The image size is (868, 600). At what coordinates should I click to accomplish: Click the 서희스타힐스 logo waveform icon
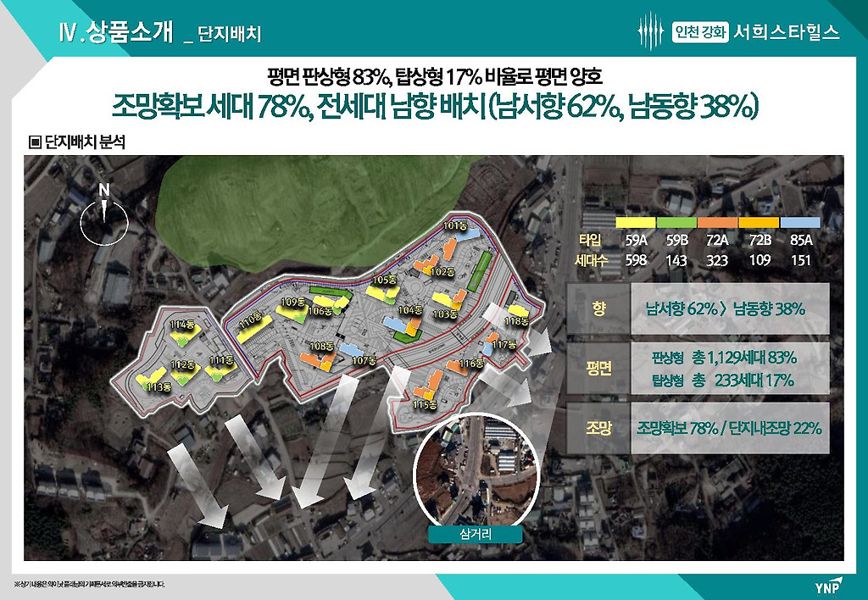650,31
